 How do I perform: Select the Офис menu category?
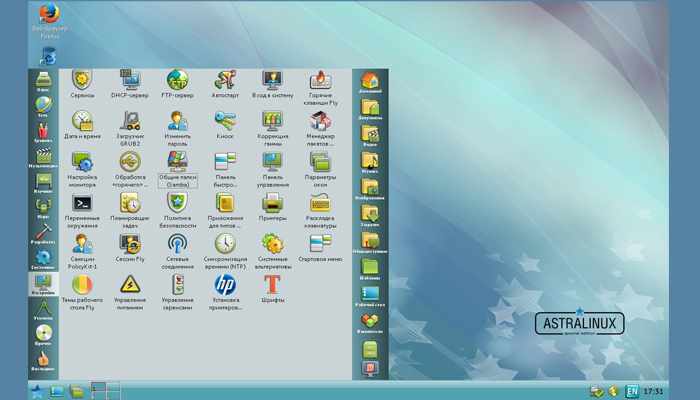click(x=43, y=82)
